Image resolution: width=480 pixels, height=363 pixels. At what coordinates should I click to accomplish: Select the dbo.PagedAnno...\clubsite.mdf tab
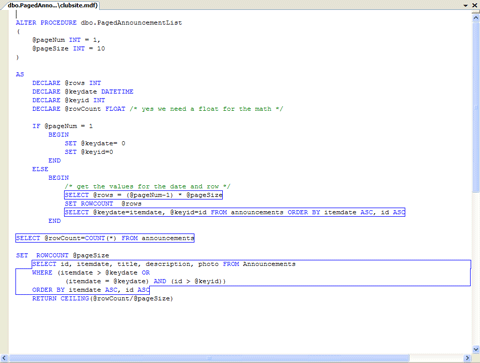(52, 5)
